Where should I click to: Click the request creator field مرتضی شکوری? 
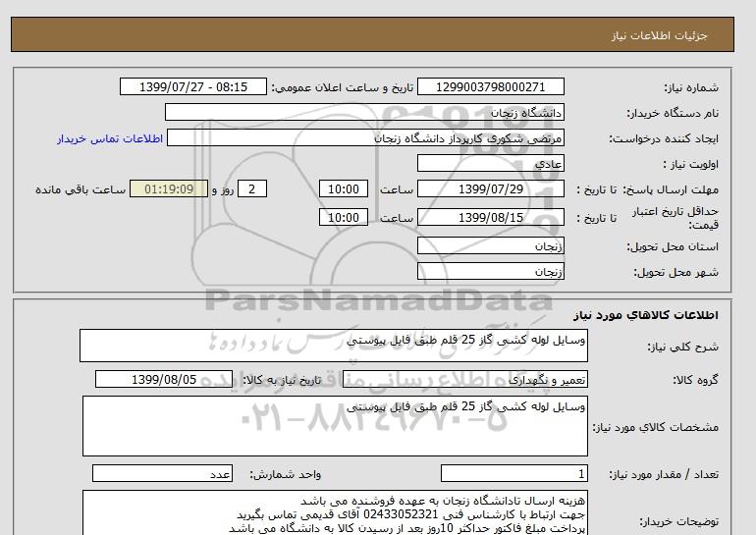pyautogui.click(x=365, y=137)
